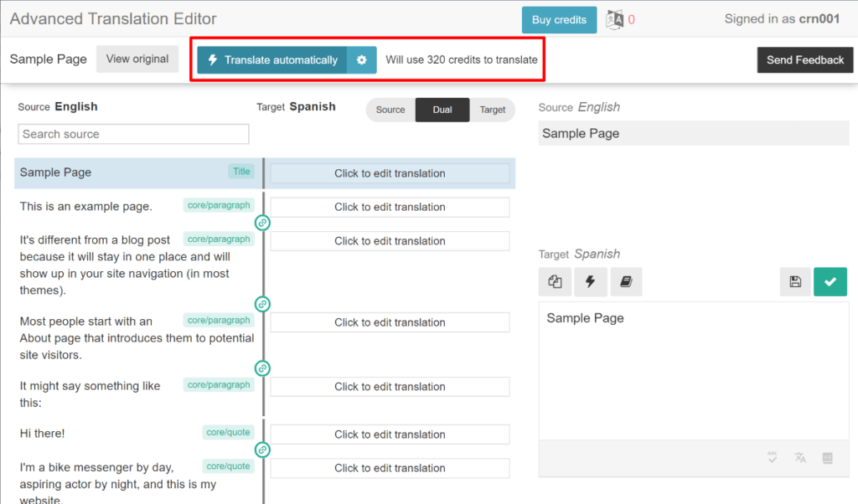Switch view to Target only
858x504 pixels.
coord(493,110)
